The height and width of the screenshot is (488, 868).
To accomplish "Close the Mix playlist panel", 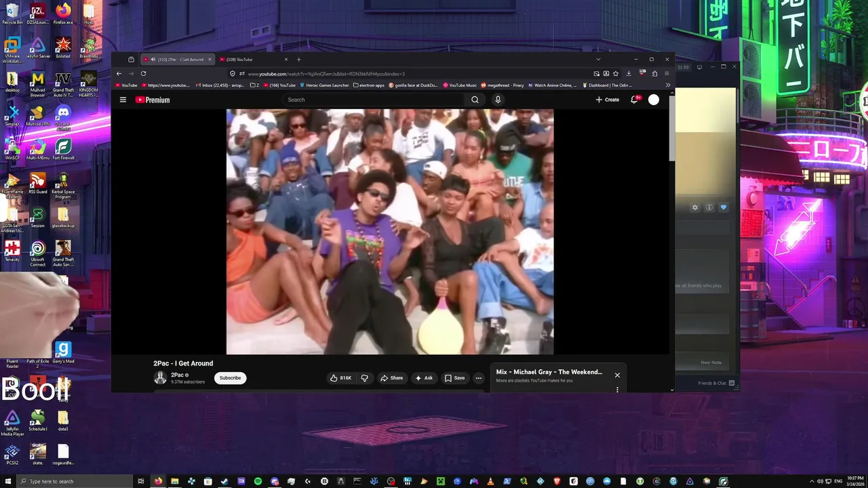I will point(617,375).
